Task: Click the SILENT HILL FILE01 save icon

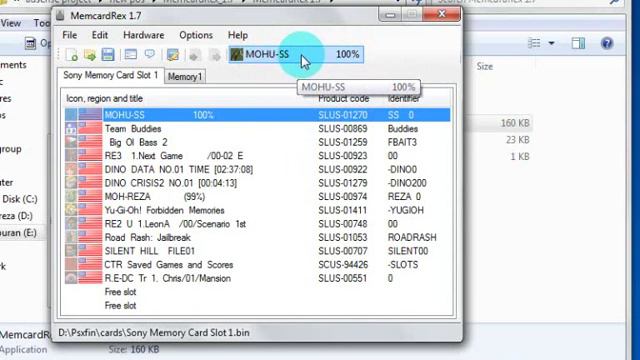Action: pyautogui.click(x=71, y=251)
